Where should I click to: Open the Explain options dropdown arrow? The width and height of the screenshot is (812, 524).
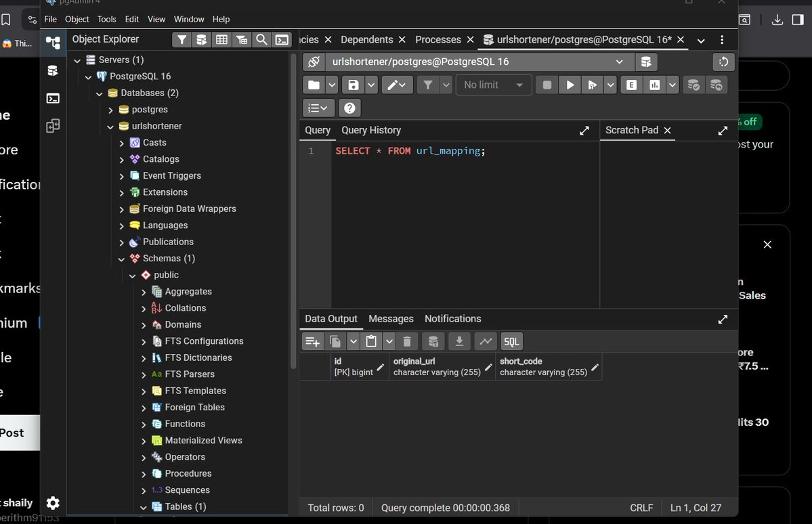pos(672,85)
